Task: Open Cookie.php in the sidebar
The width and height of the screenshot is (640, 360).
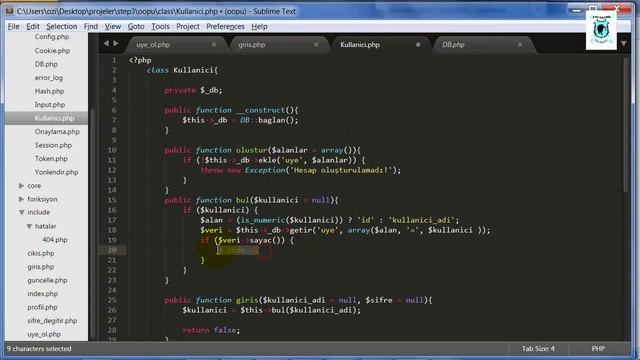Action: click(x=52, y=51)
